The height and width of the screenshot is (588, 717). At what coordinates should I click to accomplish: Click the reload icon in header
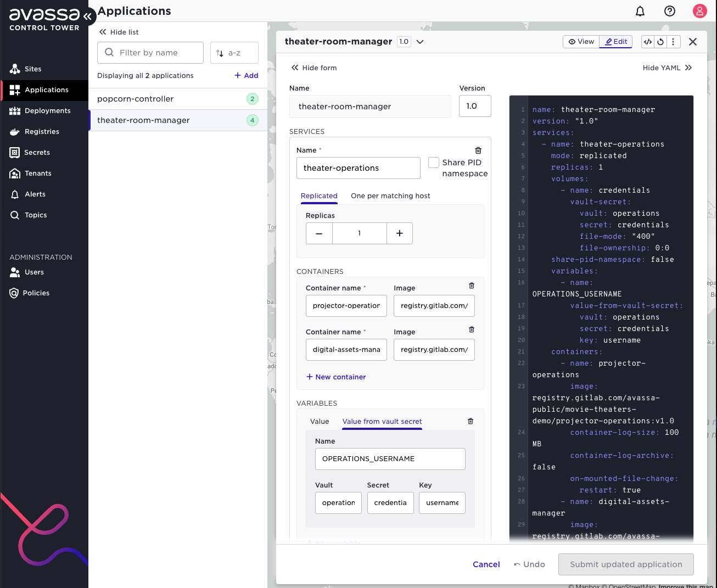(660, 42)
